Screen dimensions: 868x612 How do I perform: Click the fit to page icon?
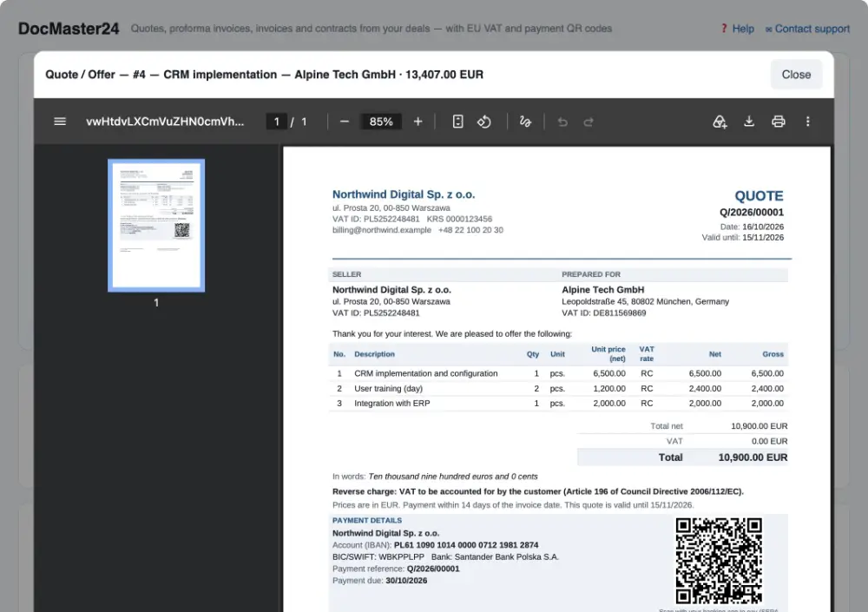click(457, 122)
